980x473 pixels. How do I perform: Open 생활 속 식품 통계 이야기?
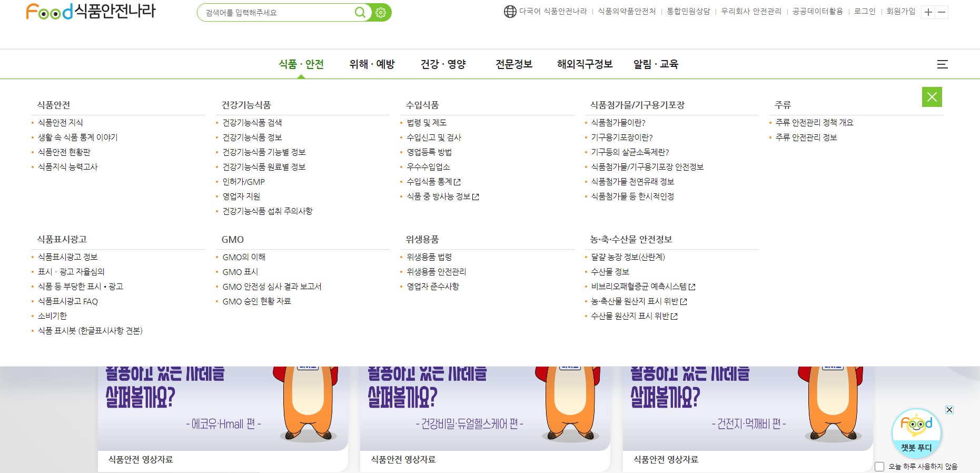click(x=78, y=137)
